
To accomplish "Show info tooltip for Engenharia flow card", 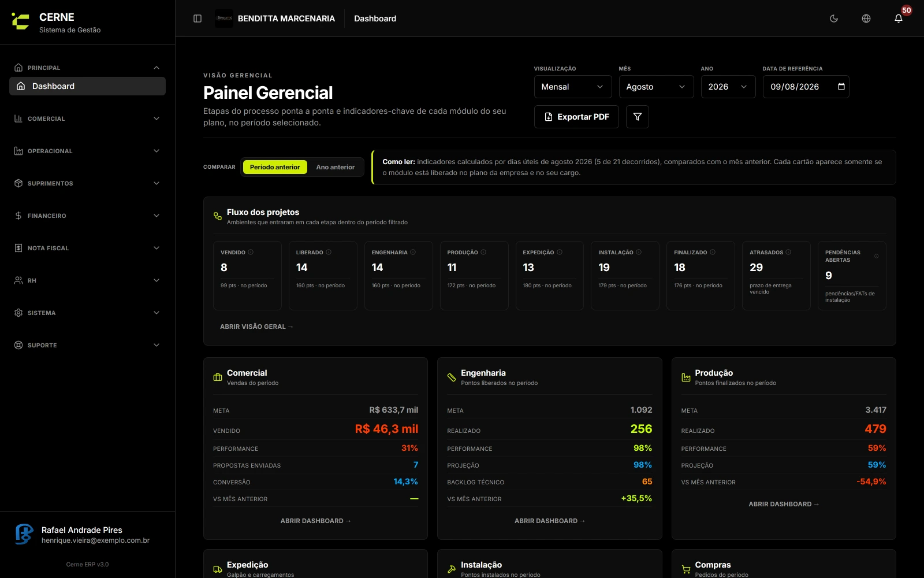I will 413,252.
